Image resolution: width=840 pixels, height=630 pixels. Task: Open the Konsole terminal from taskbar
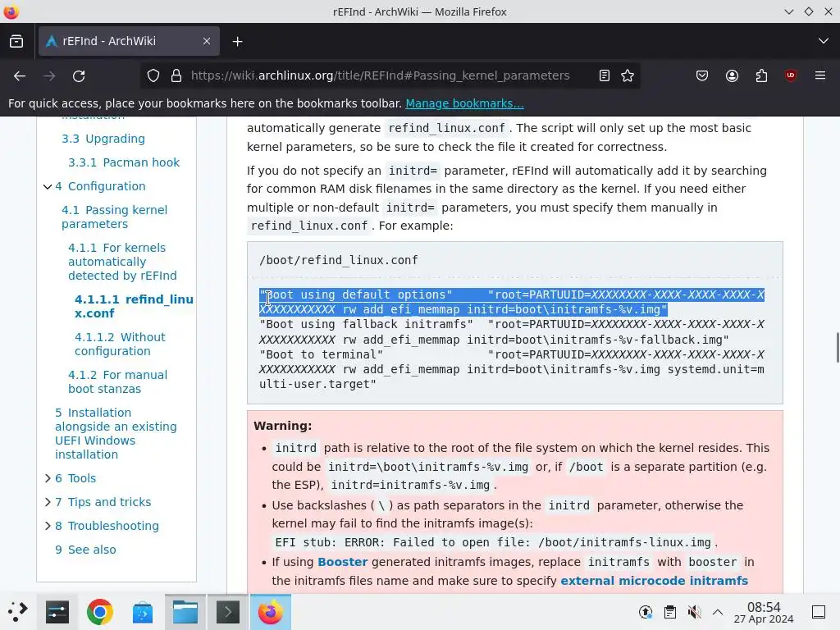(x=228, y=612)
